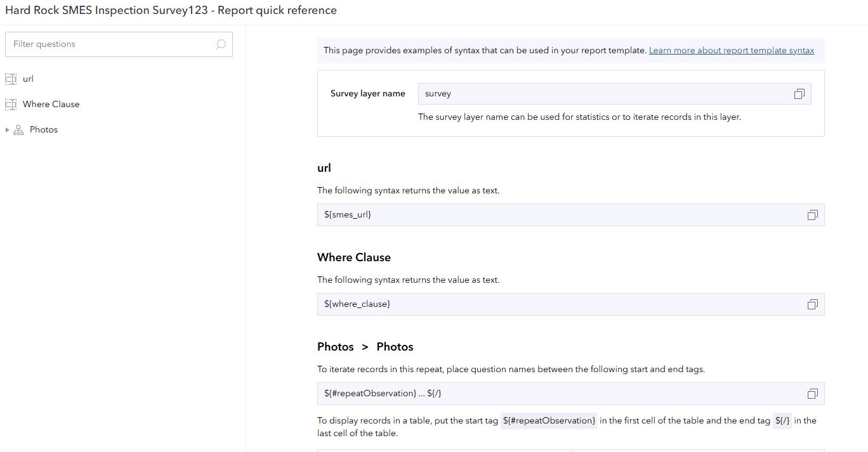The width and height of the screenshot is (868, 452).
Task: Select url in the question list
Action: (x=28, y=79)
